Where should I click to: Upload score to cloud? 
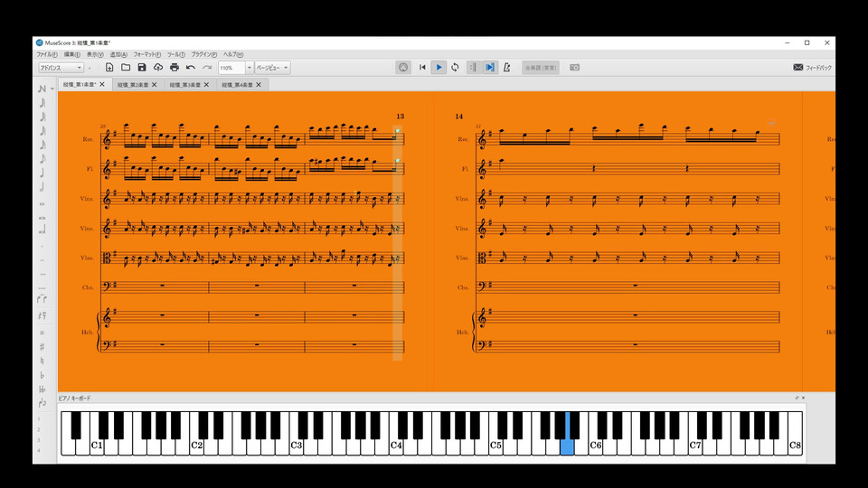click(x=158, y=68)
